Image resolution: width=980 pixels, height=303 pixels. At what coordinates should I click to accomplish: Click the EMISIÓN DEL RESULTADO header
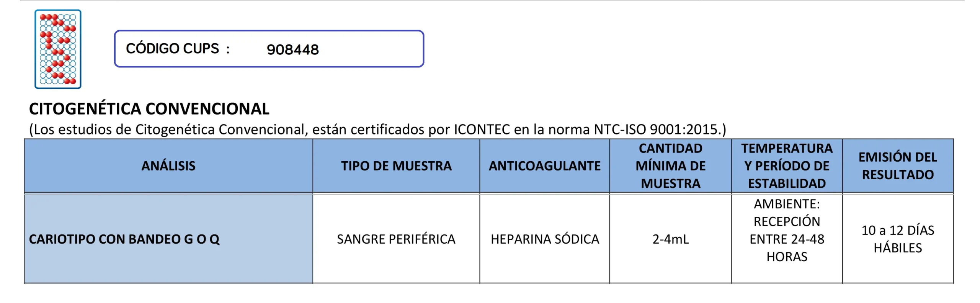pyautogui.click(x=897, y=166)
